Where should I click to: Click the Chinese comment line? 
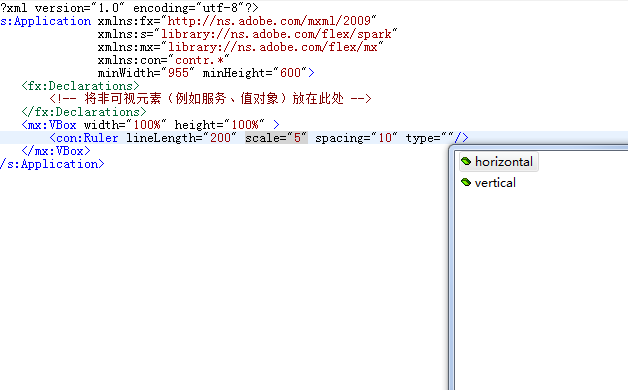(x=211, y=99)
